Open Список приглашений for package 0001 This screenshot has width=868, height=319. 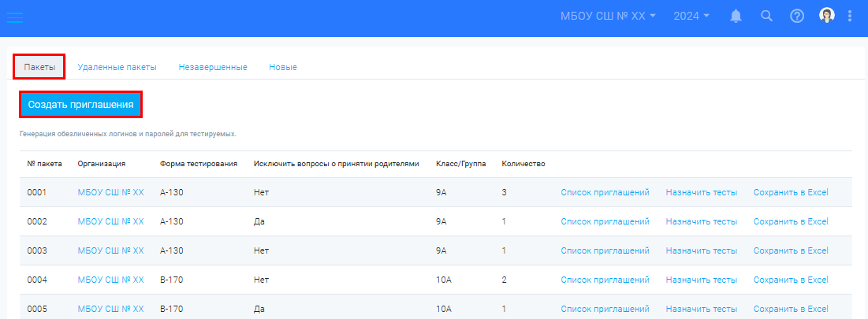coord(605,192)
